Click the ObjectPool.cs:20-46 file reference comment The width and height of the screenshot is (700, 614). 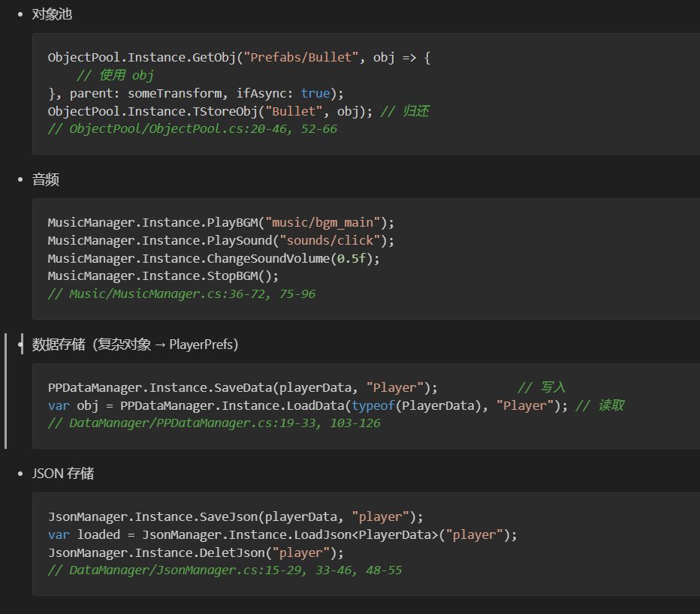[192, 129]
